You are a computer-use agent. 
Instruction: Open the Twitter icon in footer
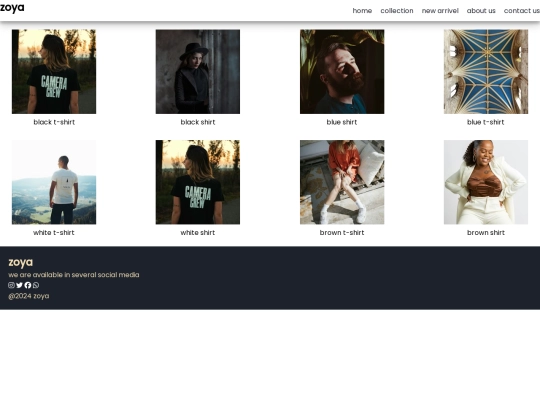[x=20, y=285]
